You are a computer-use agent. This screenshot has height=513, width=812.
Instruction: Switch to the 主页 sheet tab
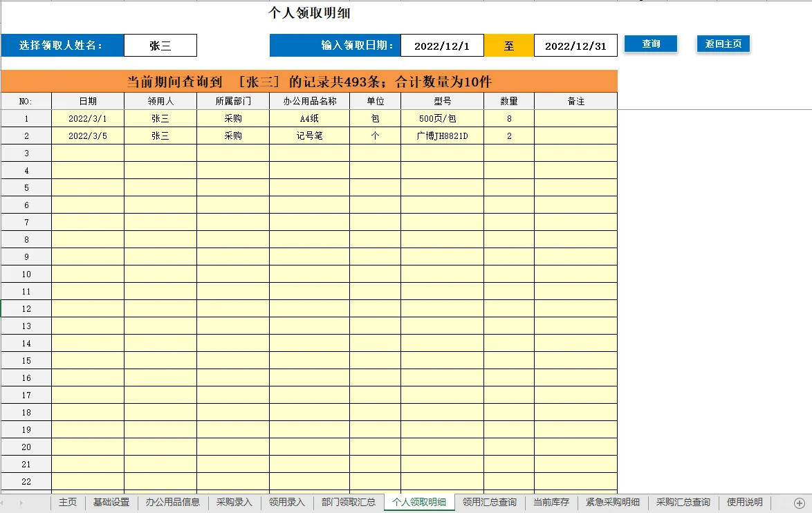[66, 503]
